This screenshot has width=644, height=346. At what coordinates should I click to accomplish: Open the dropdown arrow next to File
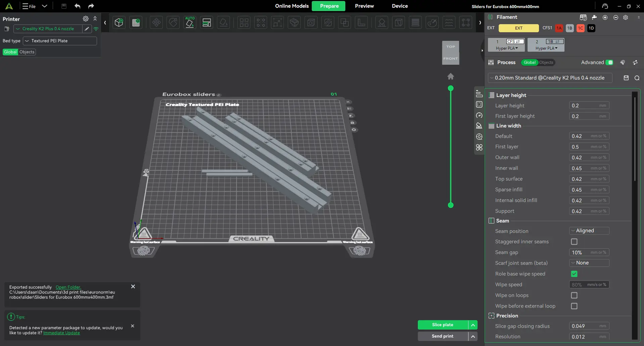(45, 6)
